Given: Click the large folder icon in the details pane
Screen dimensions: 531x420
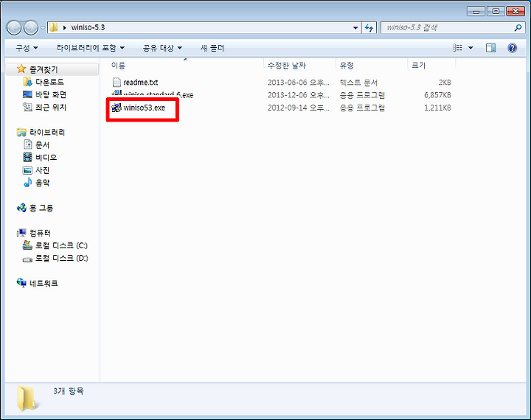Looking at the screenshot, I should tap(27, 398).
